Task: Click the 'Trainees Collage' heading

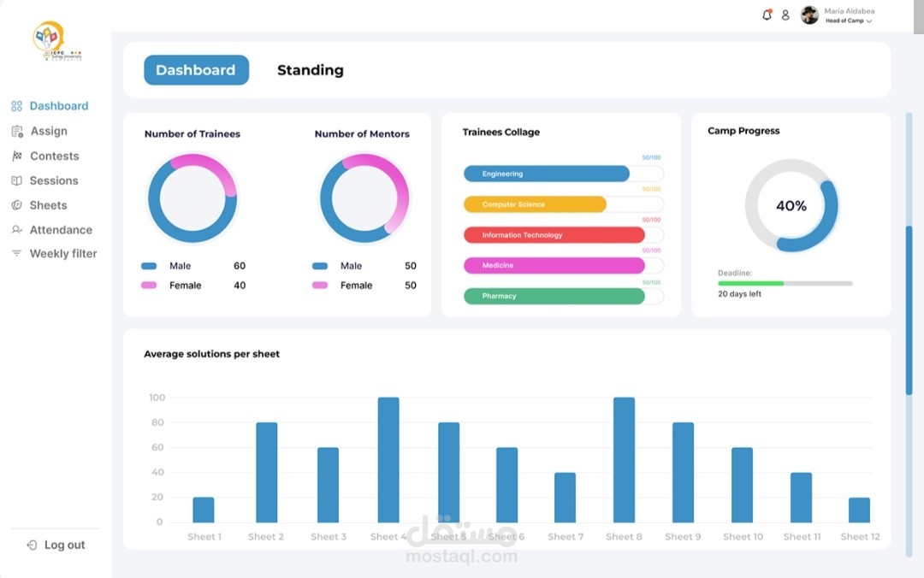Action: pyautogui.click(x=500, y=132)
